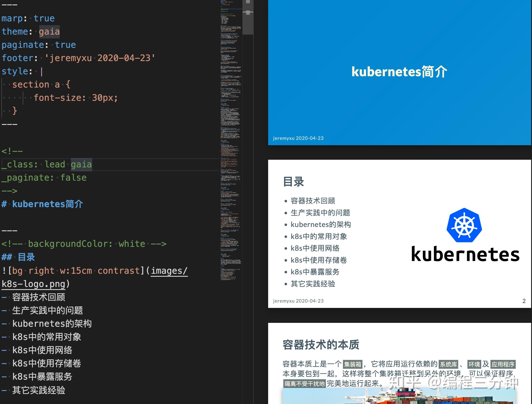Click the '_paginate: false' line in the editor
532x404 pixels.
coord(44,178)
